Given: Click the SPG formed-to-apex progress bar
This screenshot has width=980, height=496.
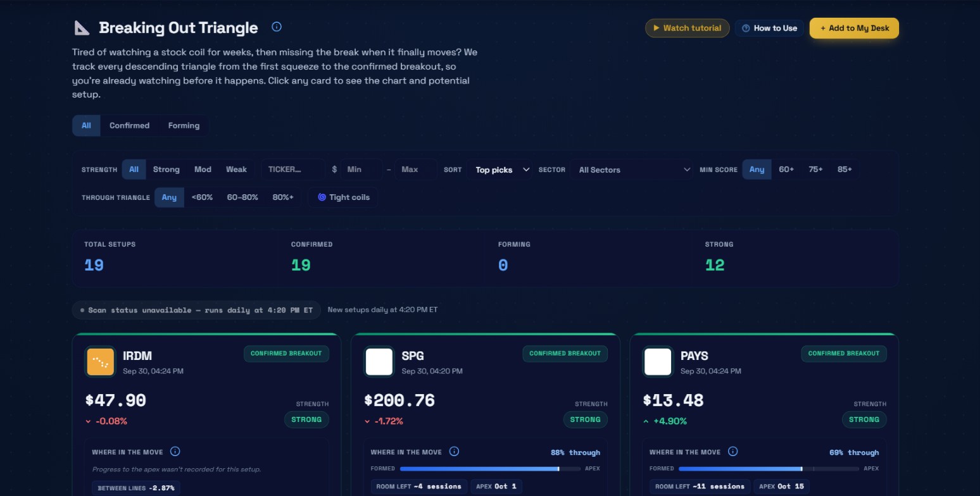Looking at the screenshot, I should 490,469.
